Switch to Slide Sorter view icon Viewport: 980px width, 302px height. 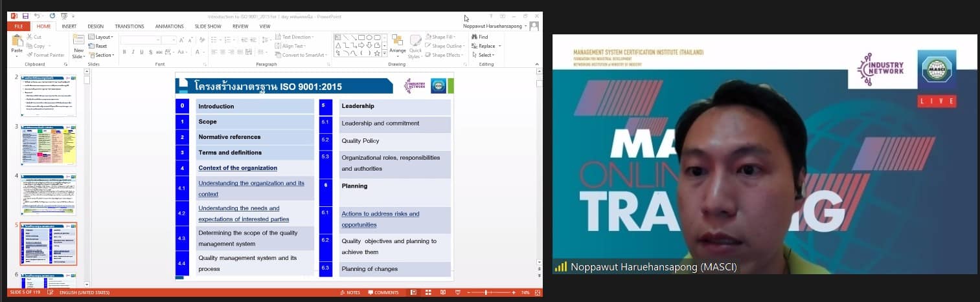428,292
